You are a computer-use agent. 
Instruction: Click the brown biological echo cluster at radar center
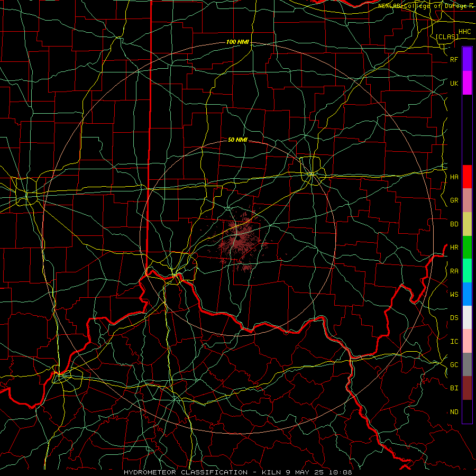click(239, 240)
